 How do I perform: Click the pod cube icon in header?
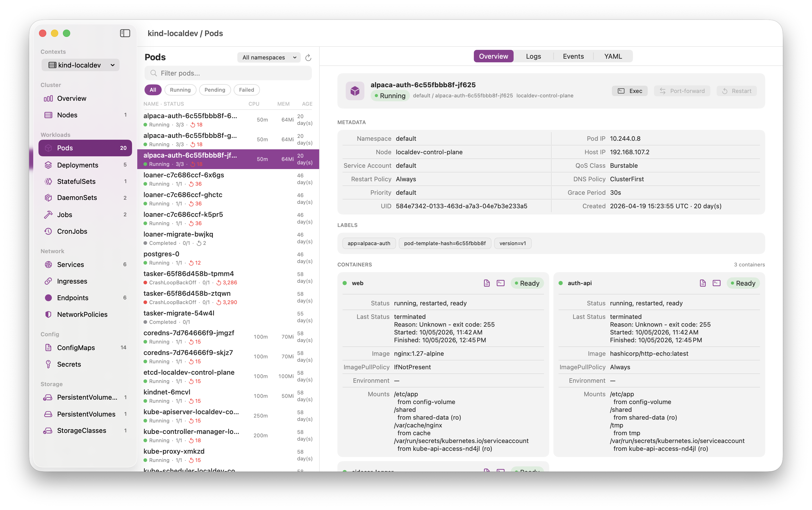tap(355, 91)
